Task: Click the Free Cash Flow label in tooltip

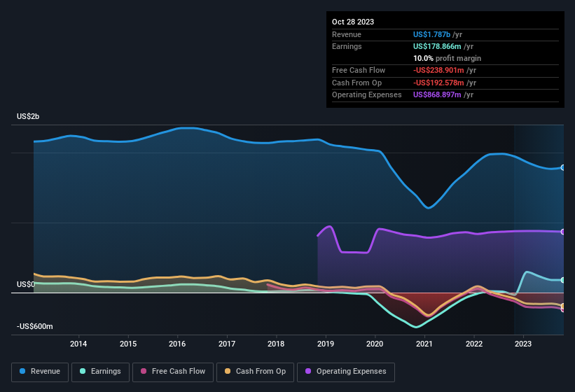Action: 359,70
